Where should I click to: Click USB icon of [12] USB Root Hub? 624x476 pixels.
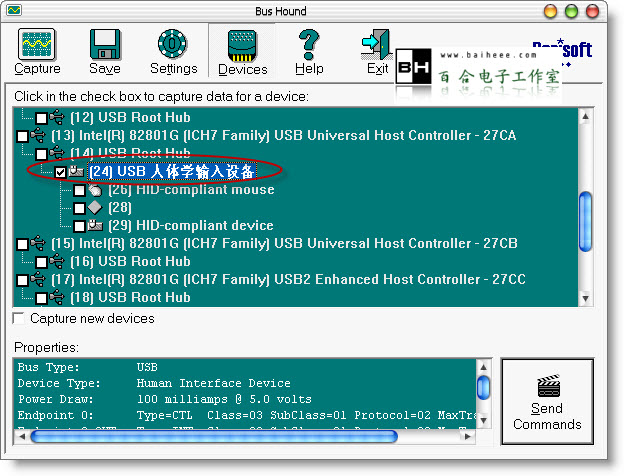(57, 117)
